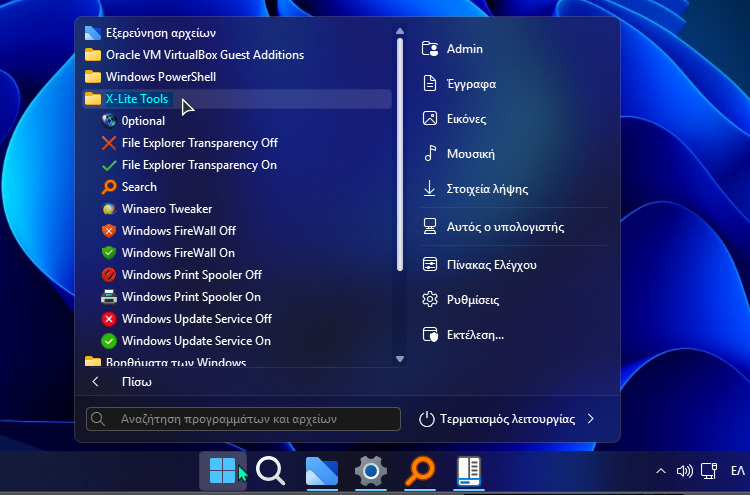Click the Αυτός ο υπολογιστής computer icon
Screen dimensions: 750x495
click(430, 227)
